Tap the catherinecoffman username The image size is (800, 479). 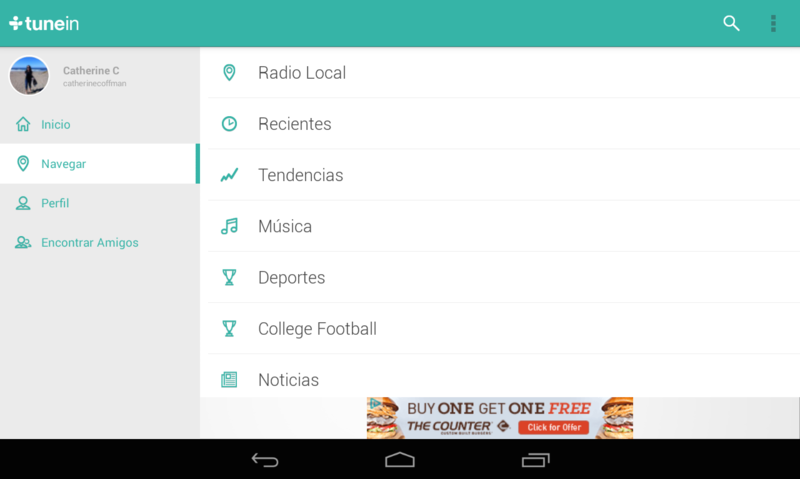pos(94,83)
